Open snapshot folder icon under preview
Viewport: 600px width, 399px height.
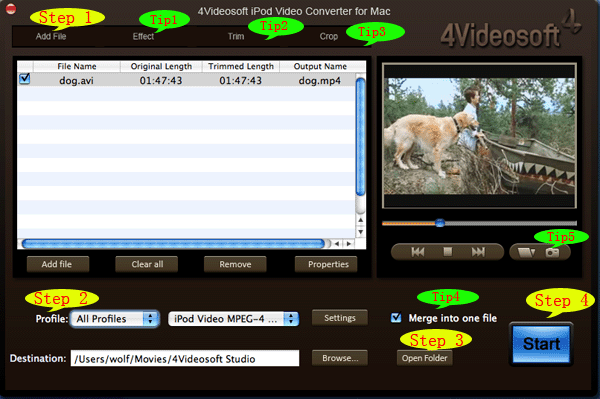coord(526,252)
